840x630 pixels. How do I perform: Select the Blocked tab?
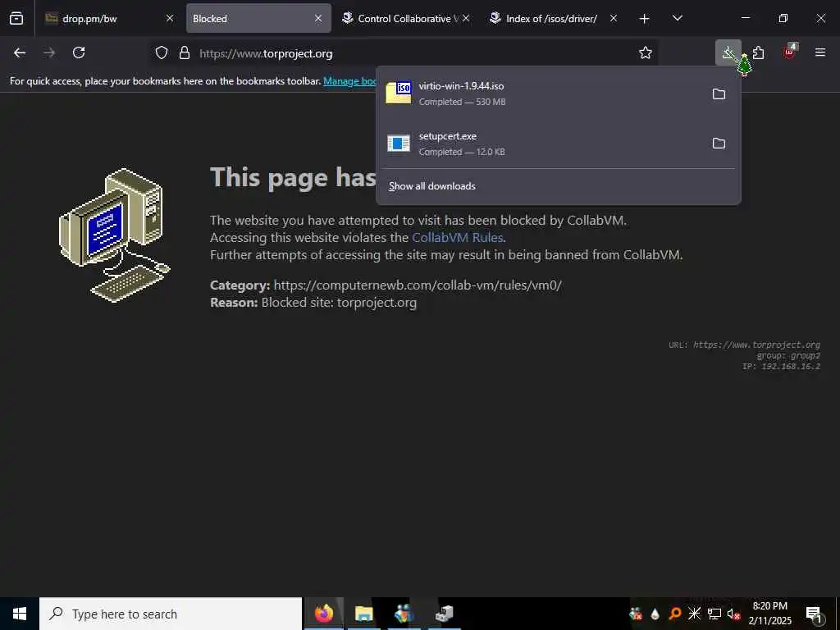click(x=258, y=18)
